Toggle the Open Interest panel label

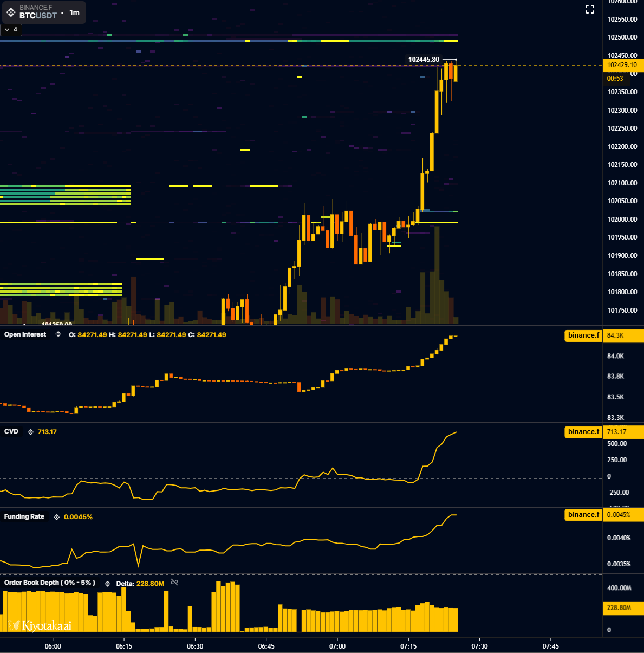24,334
